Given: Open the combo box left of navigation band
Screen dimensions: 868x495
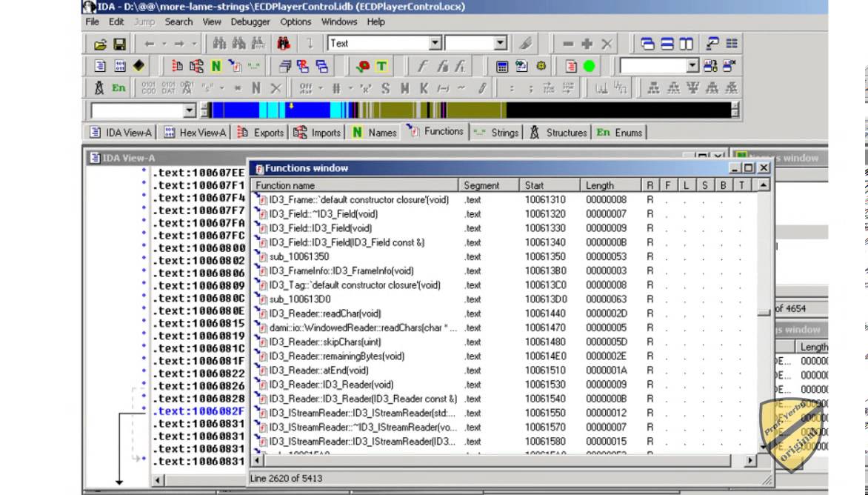Looking at the screenshot, I should 190,110.
